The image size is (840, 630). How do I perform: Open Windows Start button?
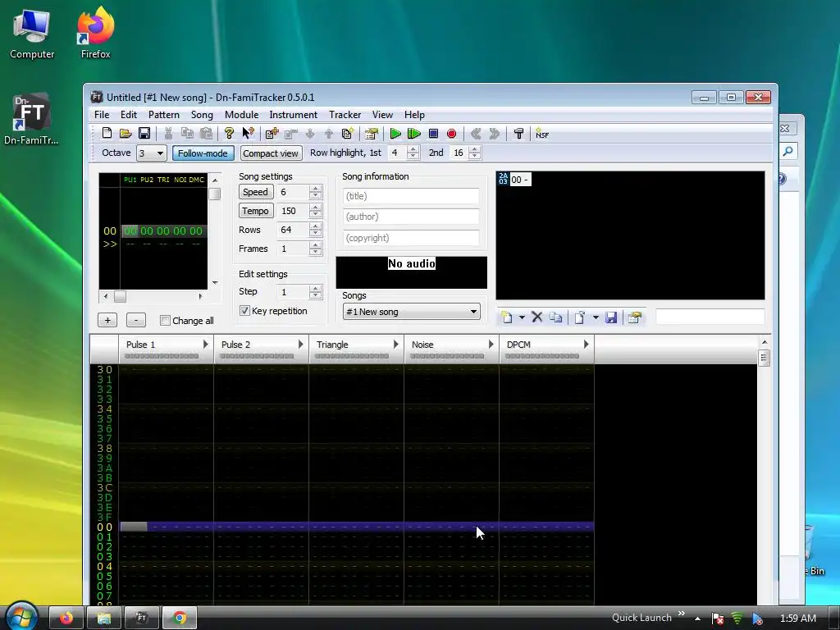[x=21, y=616]
